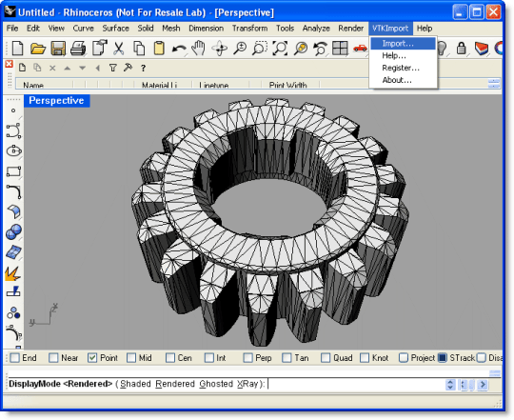Open the File menu
Viewport: 514px width, 420px height.
tap(12, 29)
